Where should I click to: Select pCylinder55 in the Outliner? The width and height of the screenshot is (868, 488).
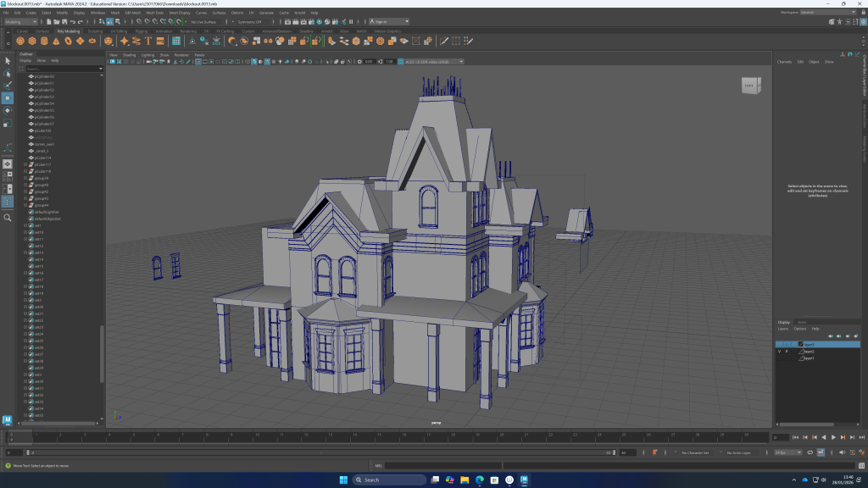(x=44, y=110)
